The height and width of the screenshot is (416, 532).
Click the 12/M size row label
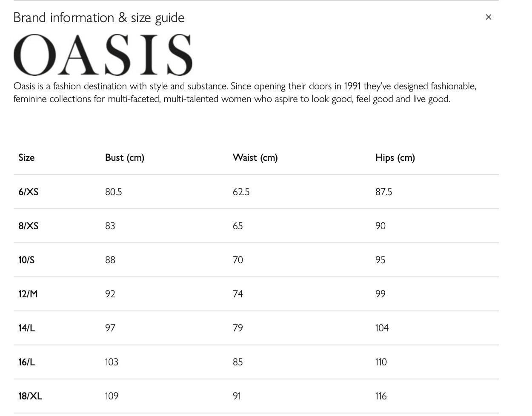[x=28, y=294]
